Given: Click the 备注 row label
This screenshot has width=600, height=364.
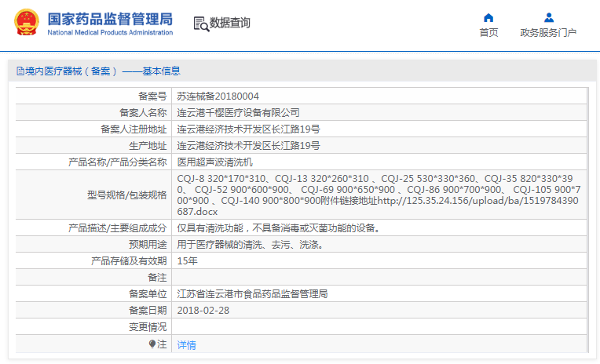Looking at the screenshot, I should pos(157,278).
